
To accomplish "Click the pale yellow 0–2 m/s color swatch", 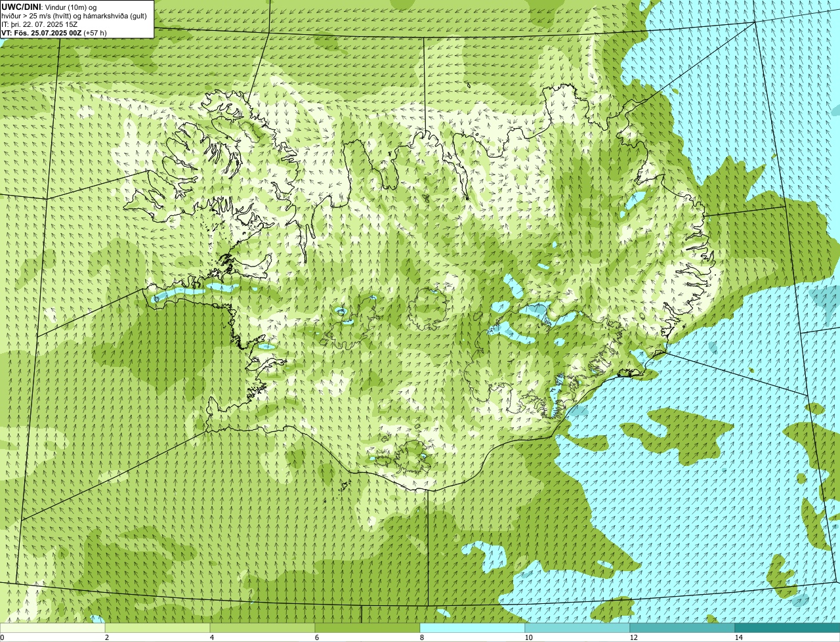I will pos(52,628).
